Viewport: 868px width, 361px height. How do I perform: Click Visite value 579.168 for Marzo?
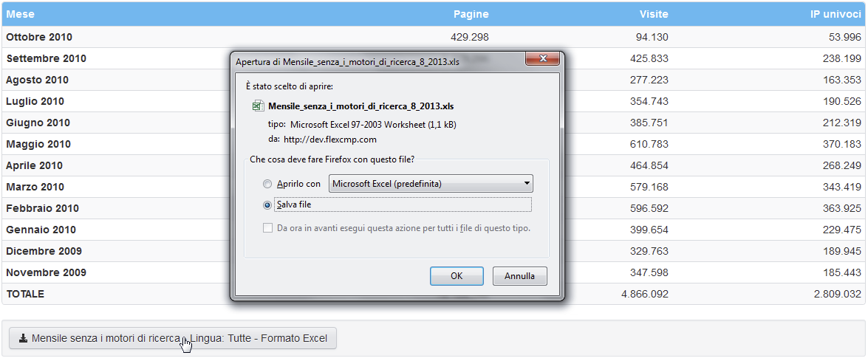coord(649,187)
